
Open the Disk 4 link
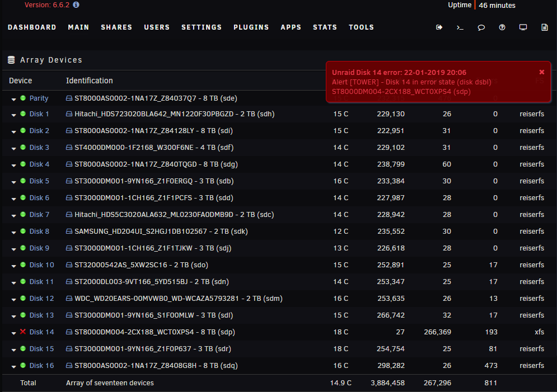click(x=39, y=164)
